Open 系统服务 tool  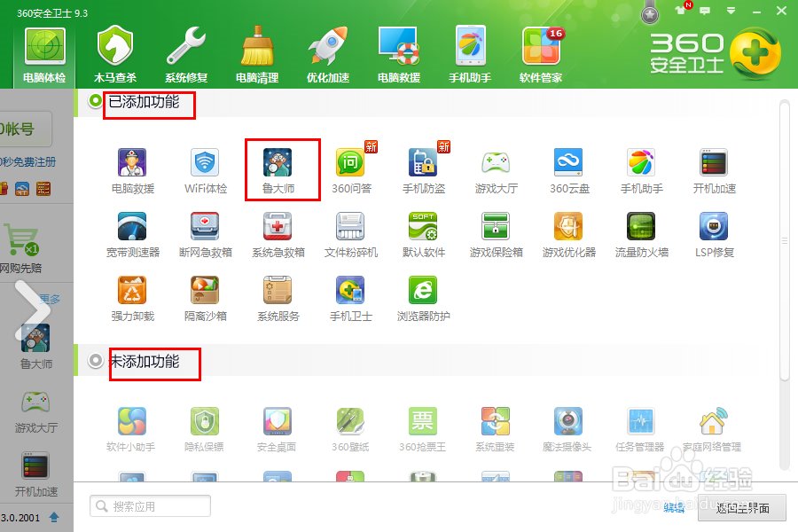click(x=278, y=298)
